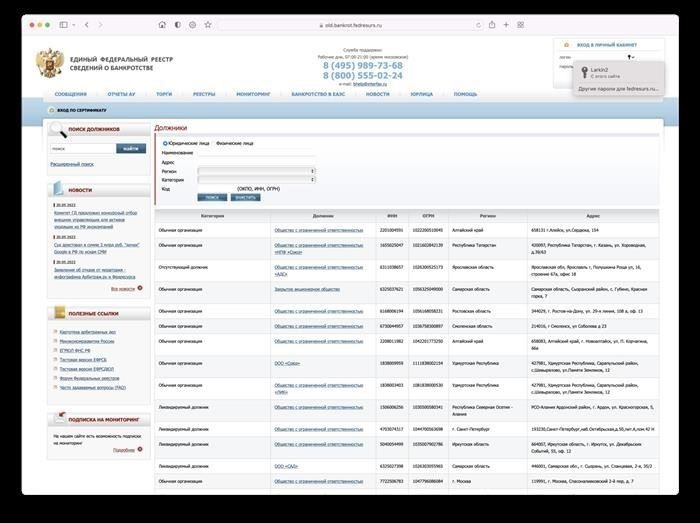Open the Расширенный поиск link
Screen dimensions: 700x523
tap(72, 164)
